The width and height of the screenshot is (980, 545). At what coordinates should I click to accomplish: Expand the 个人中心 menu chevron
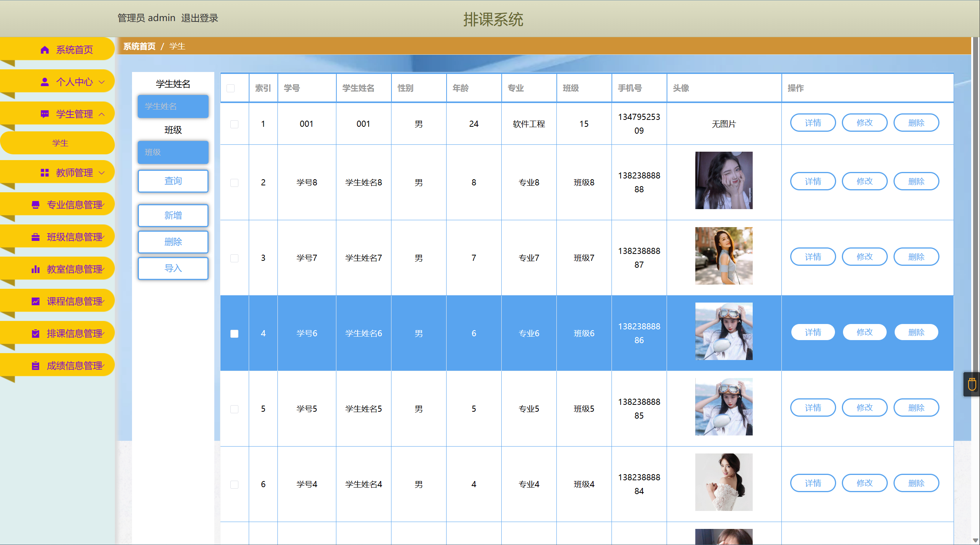pyautogui.click(x=102, y=82)
